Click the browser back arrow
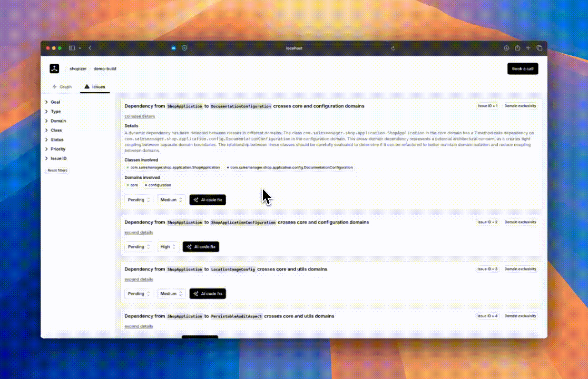Image resolution: width=588 pixels, height=379 pixels. (90, 48)
